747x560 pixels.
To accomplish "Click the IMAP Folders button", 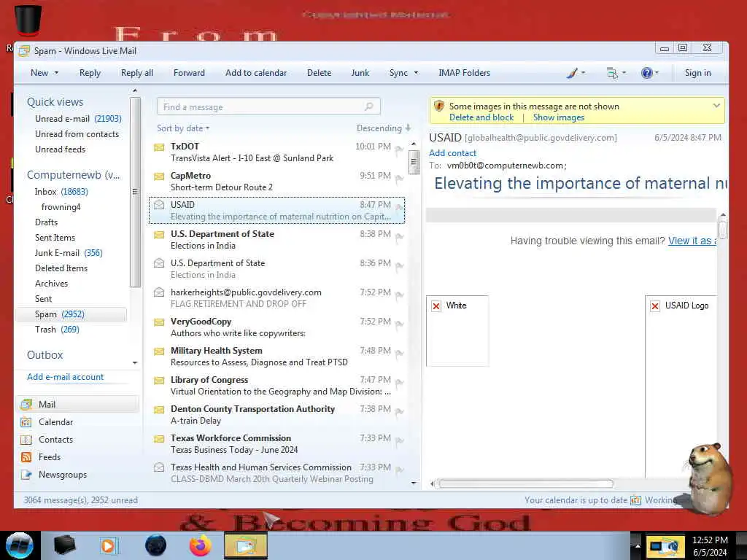I will click(464, 73).
